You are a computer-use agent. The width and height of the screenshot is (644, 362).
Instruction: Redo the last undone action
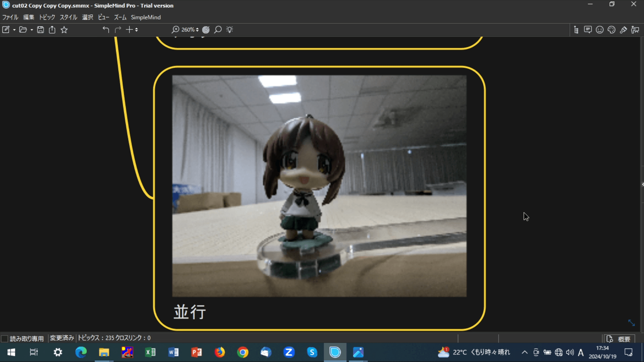pos(118,30)
